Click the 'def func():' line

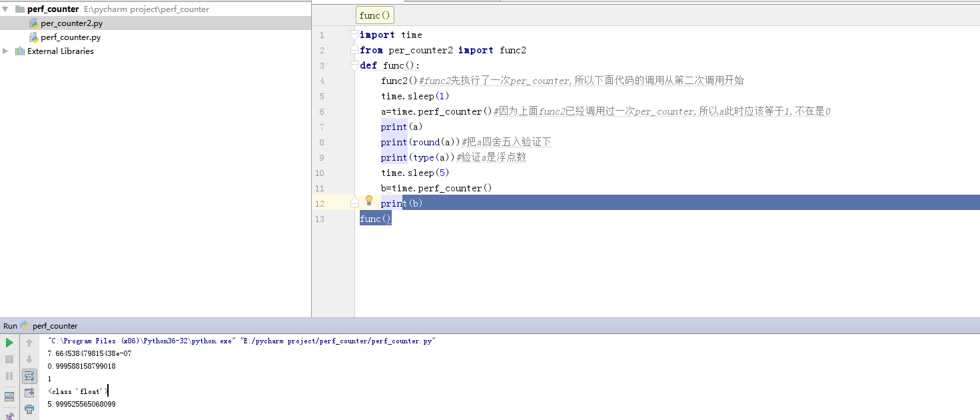[390, 65]
